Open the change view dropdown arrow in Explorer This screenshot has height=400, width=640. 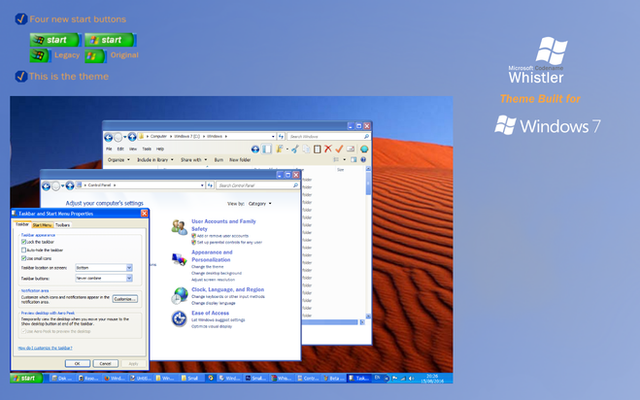tap(344, 160)
